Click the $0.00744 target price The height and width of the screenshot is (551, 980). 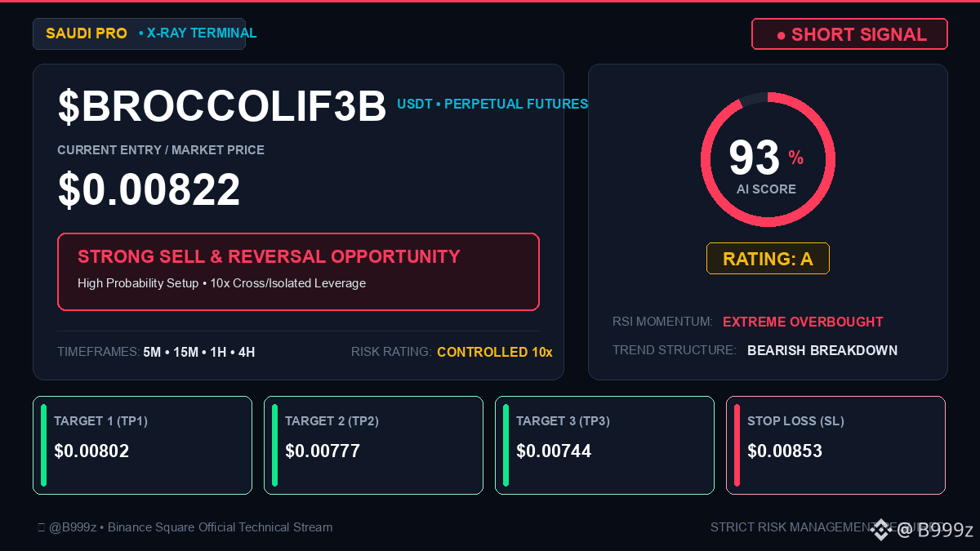tap(554, 451)
